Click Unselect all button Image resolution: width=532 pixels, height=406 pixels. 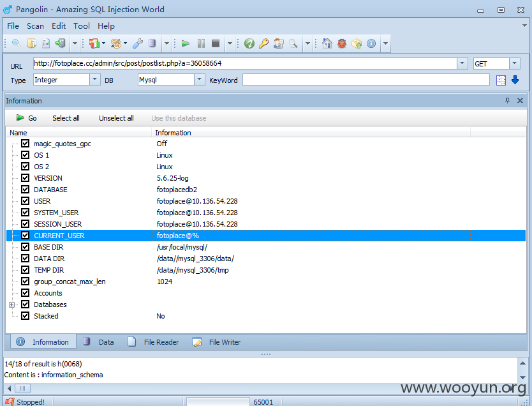tap(116, 118)
